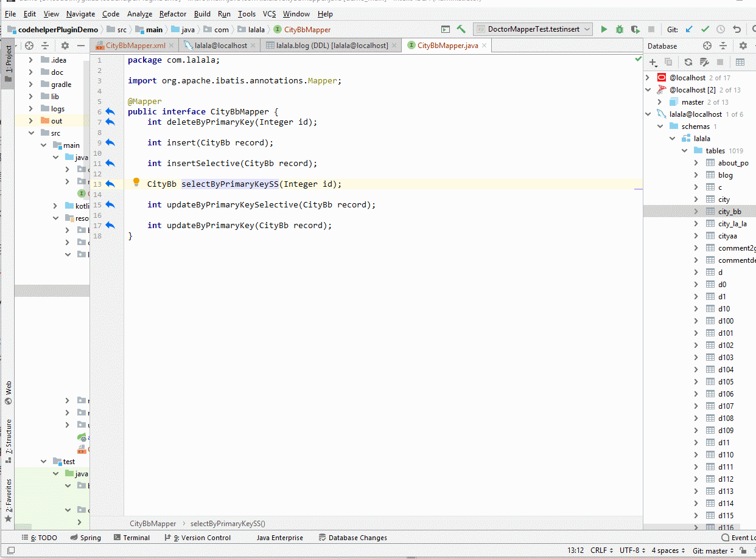756x559 pixels.
Task: Toggle the 9: Version Control tool window
Action: [197, 538]
